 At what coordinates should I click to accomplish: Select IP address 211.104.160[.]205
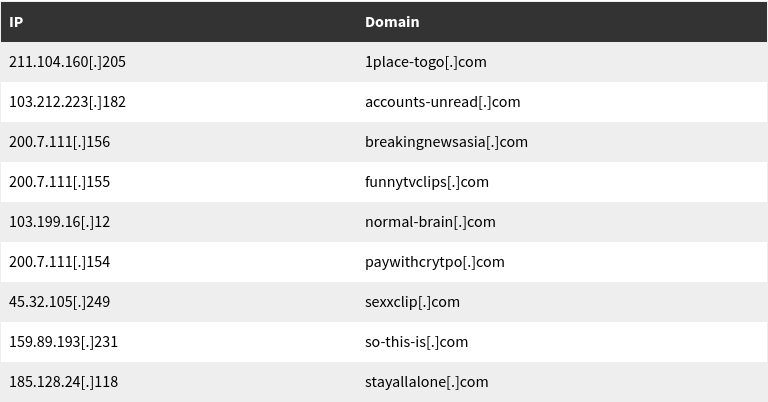68,62
